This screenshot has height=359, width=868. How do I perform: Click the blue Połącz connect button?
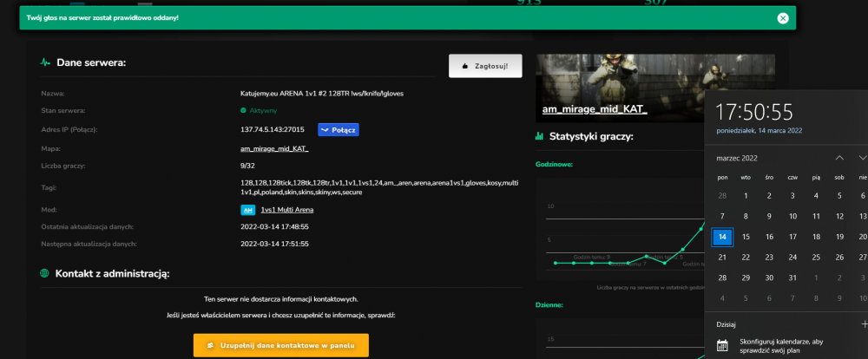click(x=339, y=129)
